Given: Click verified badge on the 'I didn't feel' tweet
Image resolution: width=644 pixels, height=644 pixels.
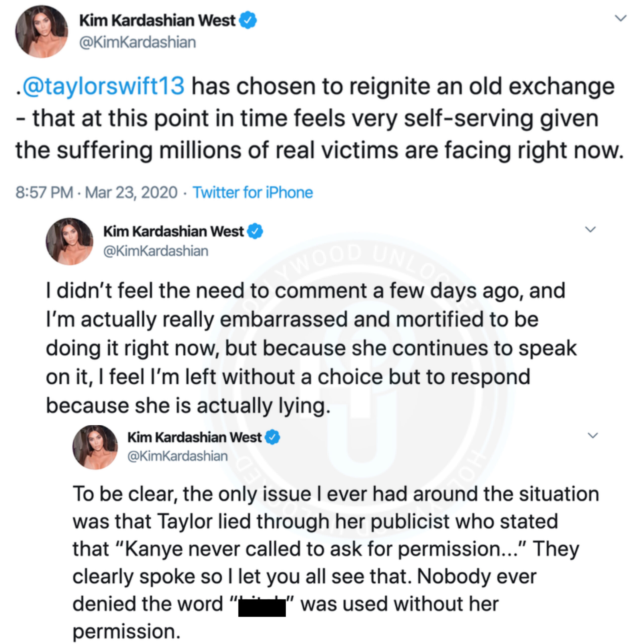Looking at the screenshot, I should [x=255, y=231].
